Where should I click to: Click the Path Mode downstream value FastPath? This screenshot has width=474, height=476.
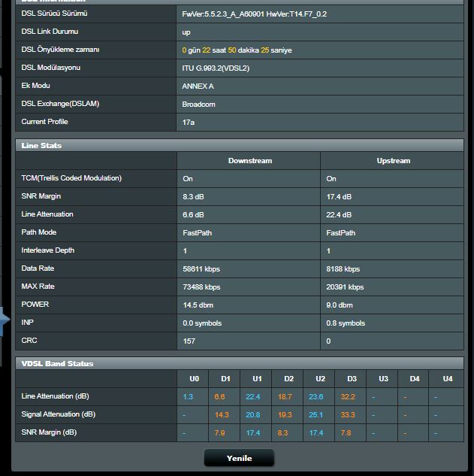point(197,233)
